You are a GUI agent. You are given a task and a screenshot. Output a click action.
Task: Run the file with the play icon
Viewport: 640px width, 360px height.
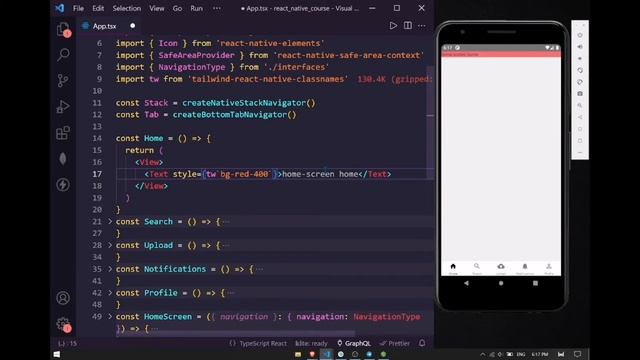pyautogui.click(x=393, y=26)
